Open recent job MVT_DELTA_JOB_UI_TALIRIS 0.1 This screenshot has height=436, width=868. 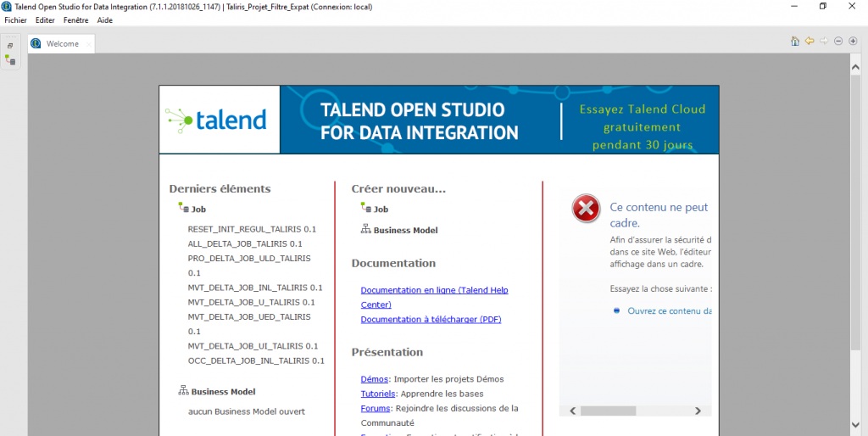coord(253,346)
